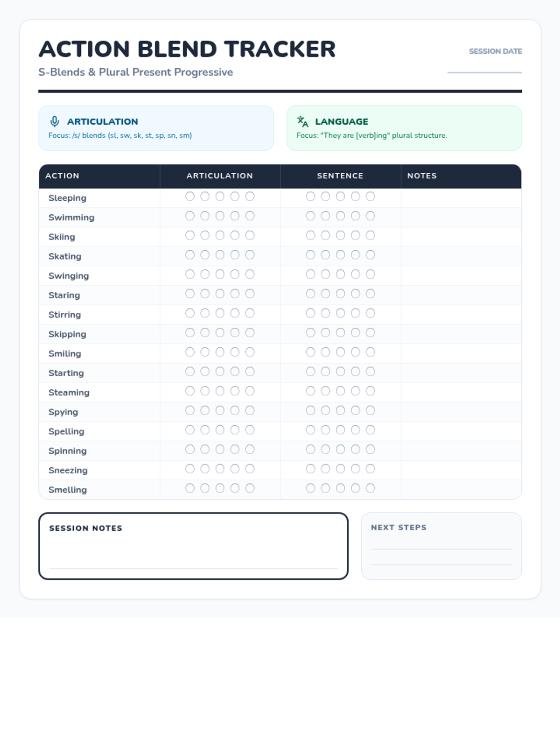Click the Session Date line field
Screen dimensions: 560x747
coord(484,68)
